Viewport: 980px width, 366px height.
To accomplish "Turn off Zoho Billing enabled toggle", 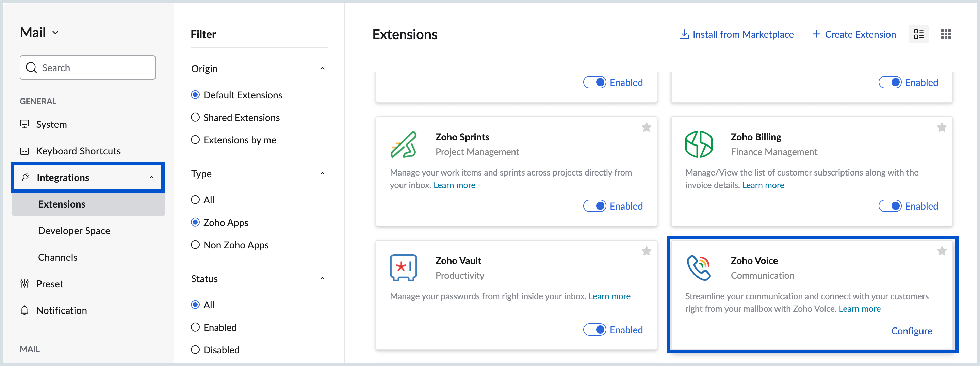I will coord(889,206).
